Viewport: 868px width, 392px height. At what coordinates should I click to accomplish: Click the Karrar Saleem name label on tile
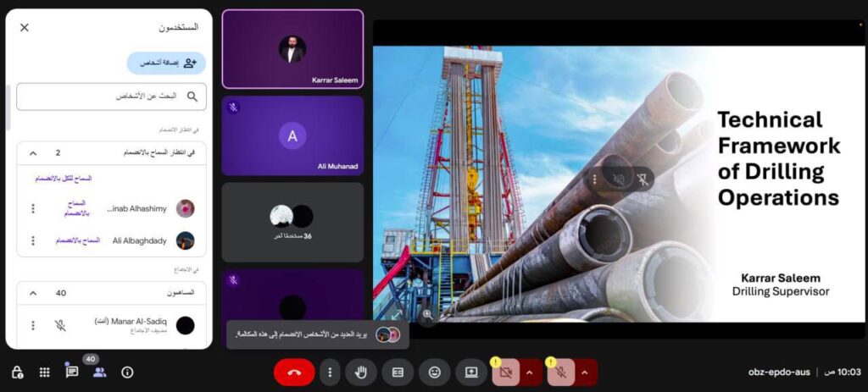pos(335,80)
